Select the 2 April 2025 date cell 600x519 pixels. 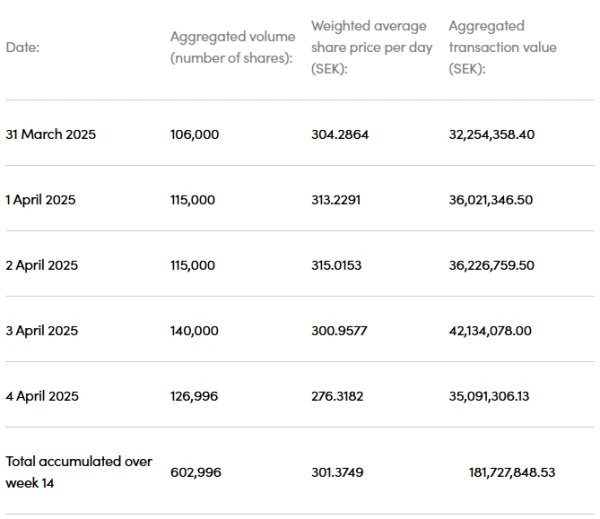pyautogui.click(x=42, y=265)
